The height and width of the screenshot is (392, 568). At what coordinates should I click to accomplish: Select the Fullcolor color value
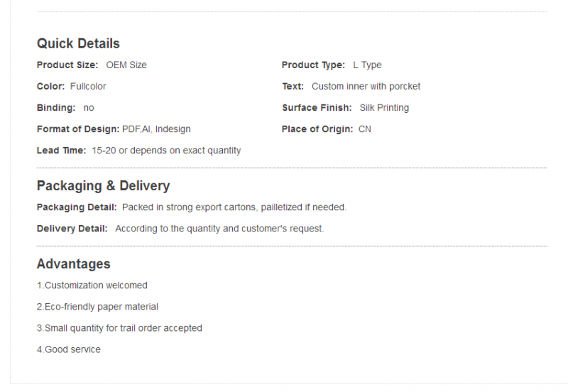88,86
